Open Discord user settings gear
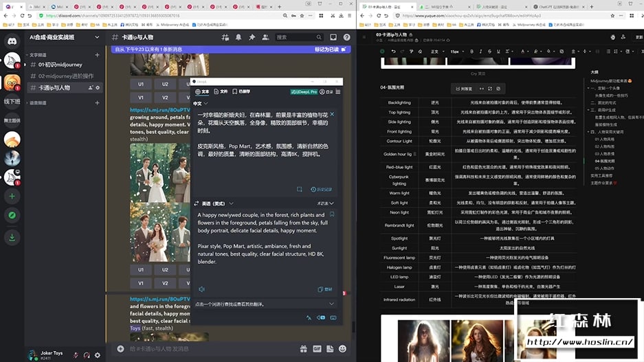The width and height of the screenshot is (644, 362). pos(98,355)
